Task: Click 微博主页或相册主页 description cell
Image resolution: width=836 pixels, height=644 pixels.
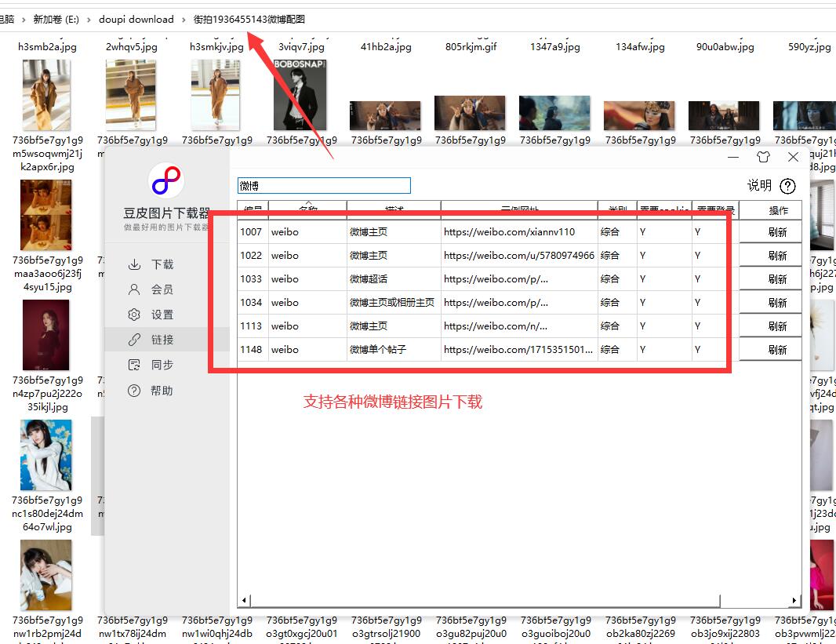Action: point(394,302)
